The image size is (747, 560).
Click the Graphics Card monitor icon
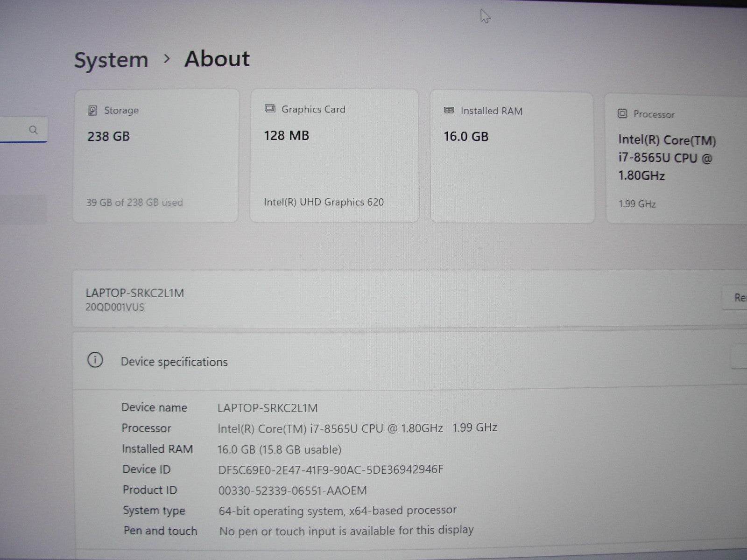click(x=269, y=108)
